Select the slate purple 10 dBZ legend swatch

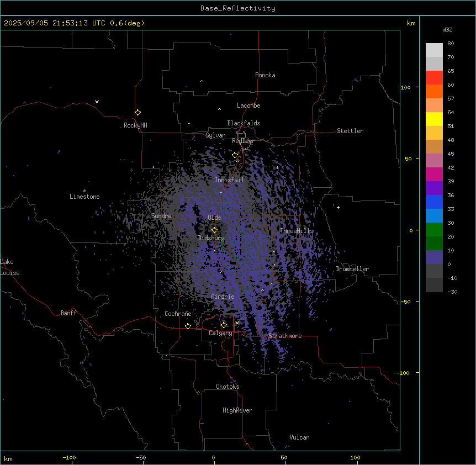click(x=434, y=257)
